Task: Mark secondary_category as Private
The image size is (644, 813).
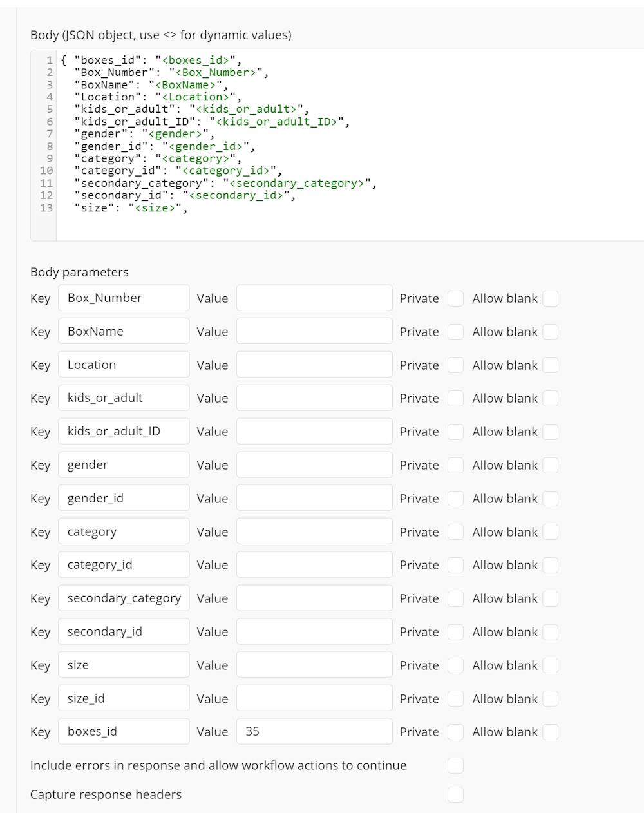Action: (x=455, y=598)
